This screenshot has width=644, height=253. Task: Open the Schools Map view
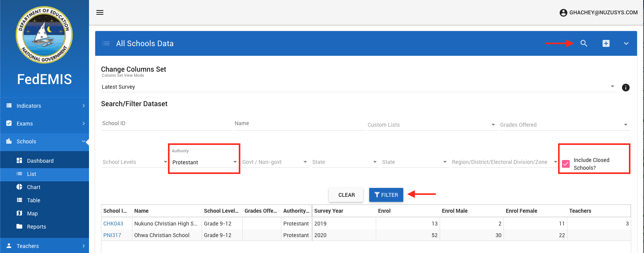[32, 213]
